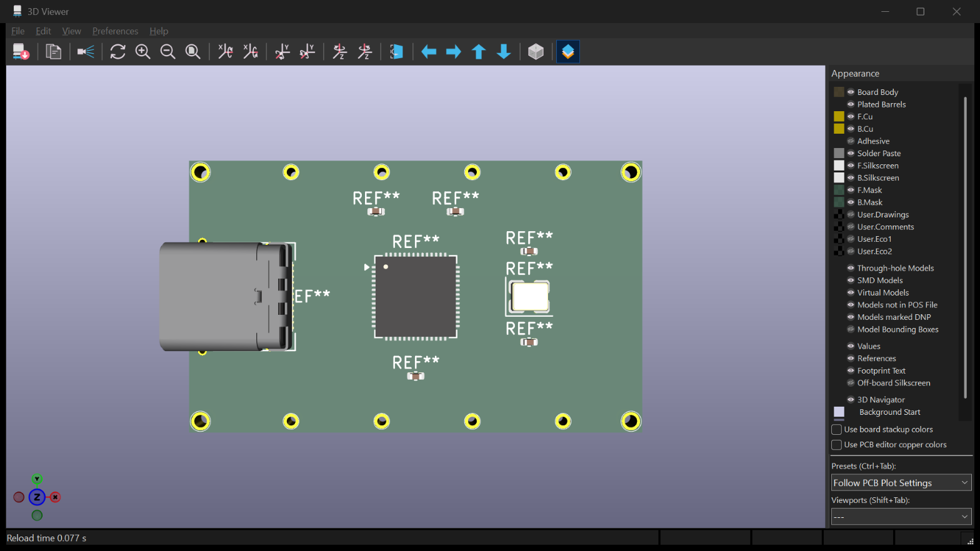Screen dimensions: 980x551
Task: Toggle orthographic projection cube icon
Action: [536, 52]
